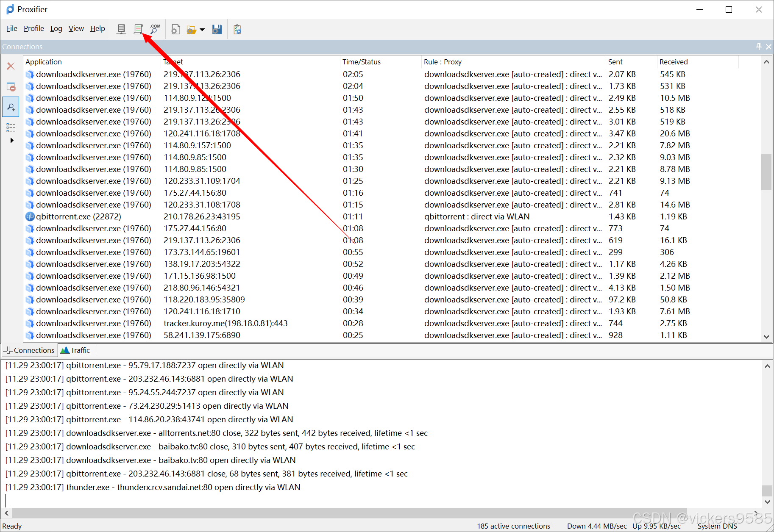Open Name Resolution (.COM) settings icon

155,29
